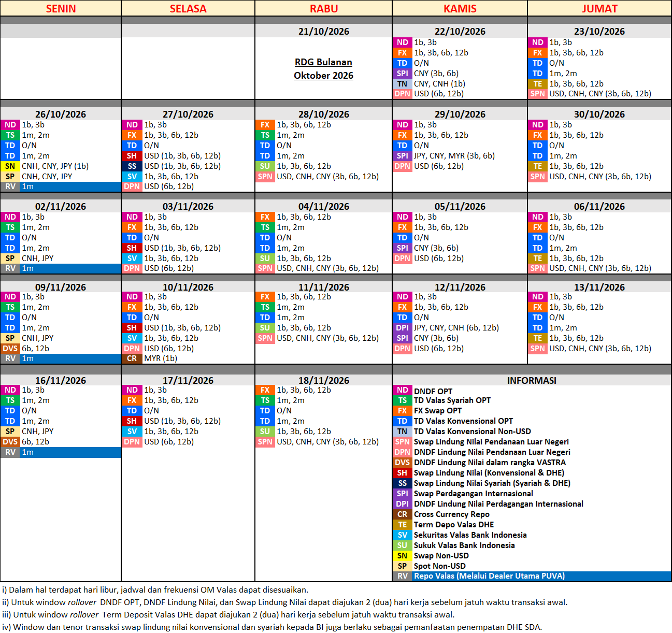The width and height of the screenshot is (672, 633).
Task: Click the purple SPI badge in the legend
Action: click(x=403, y=494)
